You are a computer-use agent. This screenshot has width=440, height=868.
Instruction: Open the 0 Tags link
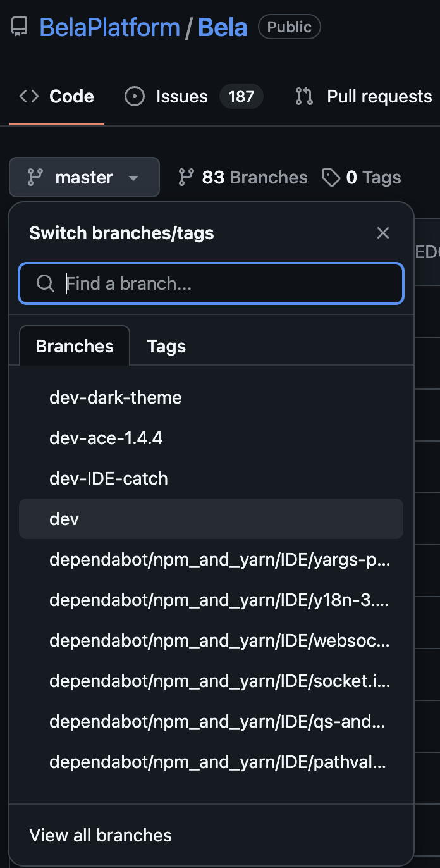362,178
